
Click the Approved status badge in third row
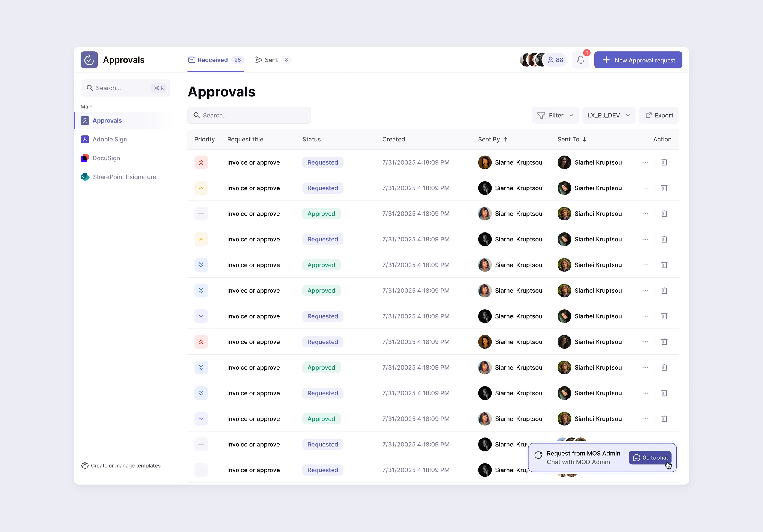click(321, 214)
